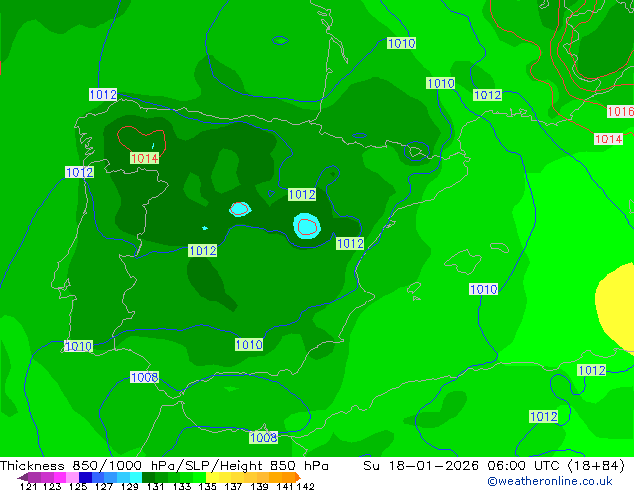634x490 pixels.
Task: Click the purple arrow swatch at legend start
Action: tap(22, 477)
